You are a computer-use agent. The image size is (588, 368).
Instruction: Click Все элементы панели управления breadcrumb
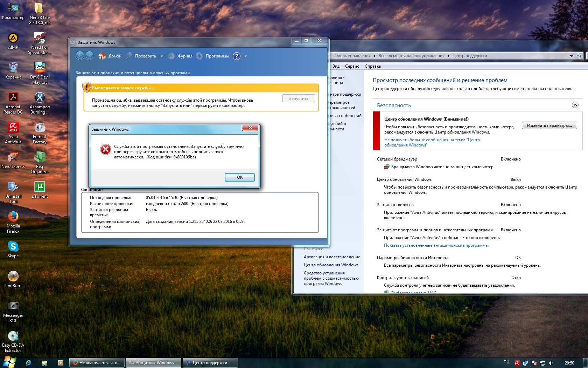[411, 56]
